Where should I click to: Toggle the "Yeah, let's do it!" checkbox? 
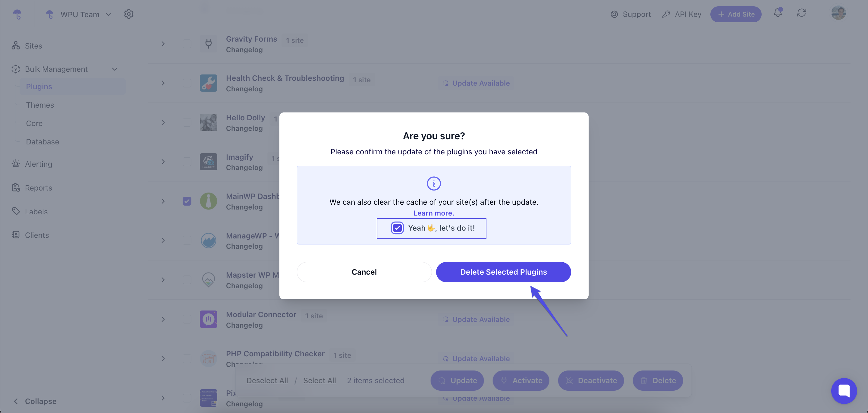(397, 228)
